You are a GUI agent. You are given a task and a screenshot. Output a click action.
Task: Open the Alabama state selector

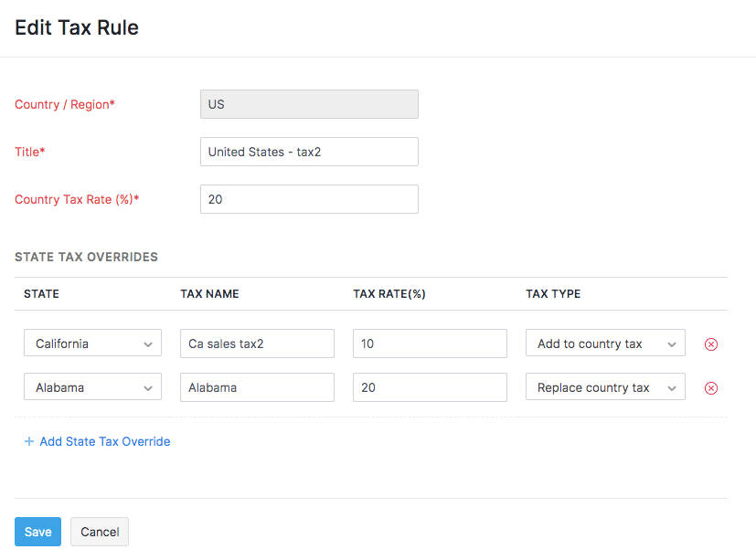tap(91, 386)
